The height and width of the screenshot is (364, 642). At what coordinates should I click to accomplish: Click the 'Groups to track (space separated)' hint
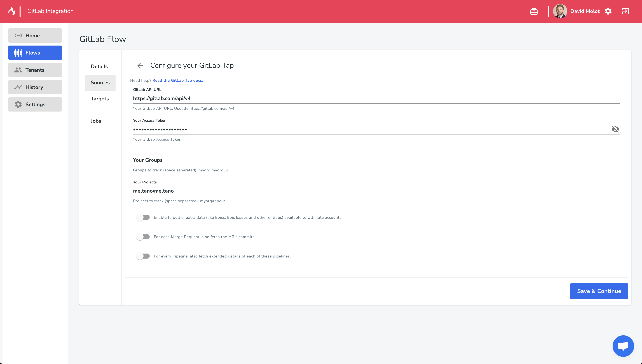click(x=181, y=170)
